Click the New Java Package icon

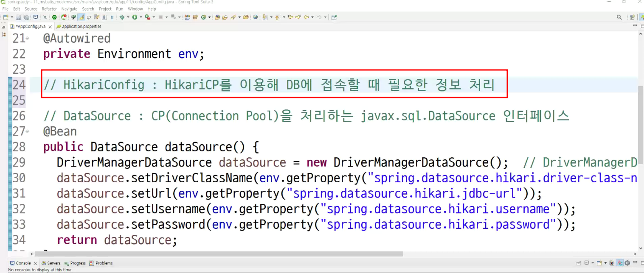pos(195,17)
